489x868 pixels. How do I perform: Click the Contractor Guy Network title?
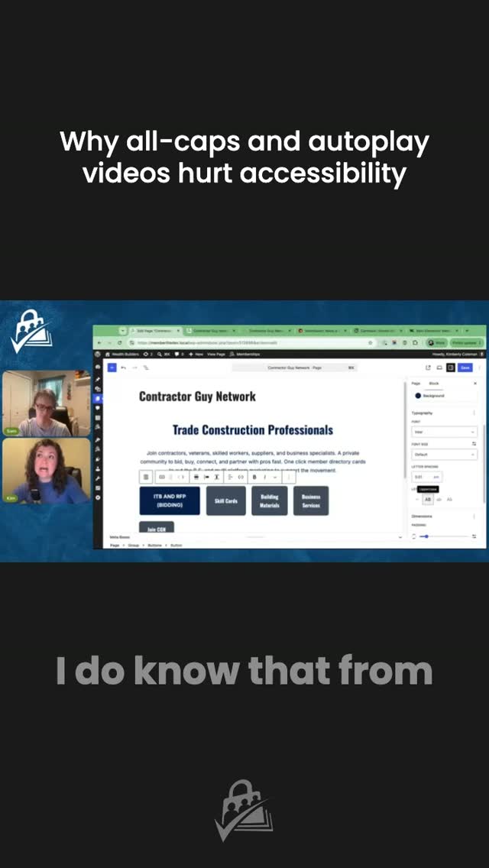[197, 397]
